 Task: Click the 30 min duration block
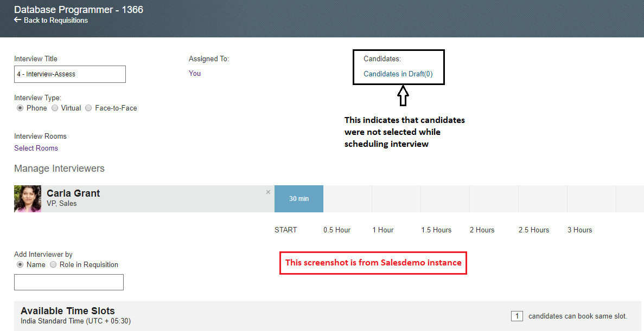pos(299,198)
